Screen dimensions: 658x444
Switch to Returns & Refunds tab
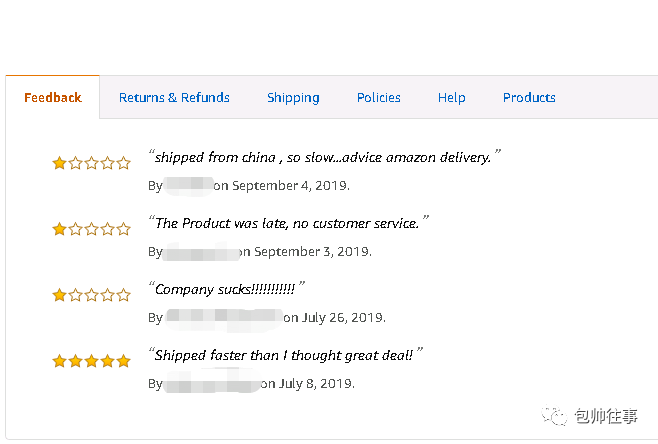point(174,97)
